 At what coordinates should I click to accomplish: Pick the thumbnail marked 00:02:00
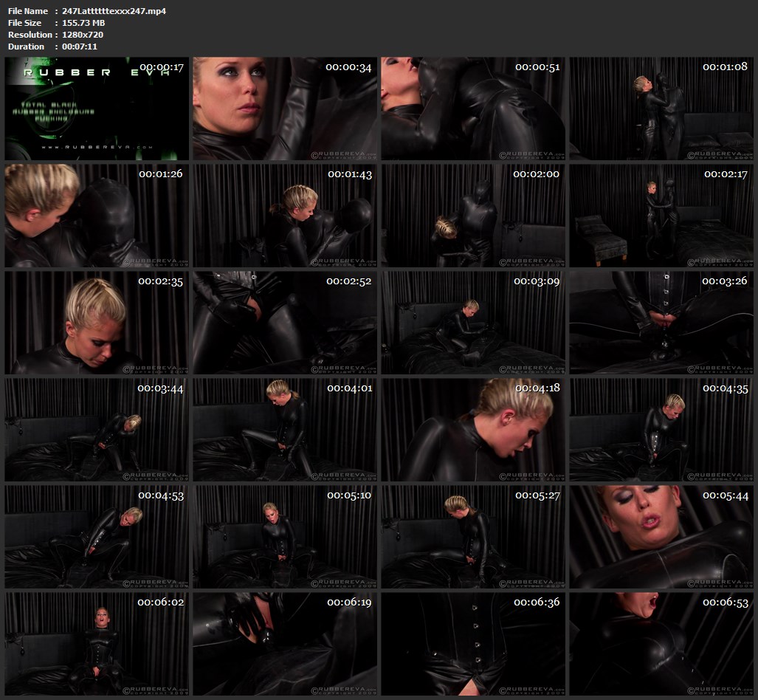[473, 216]
